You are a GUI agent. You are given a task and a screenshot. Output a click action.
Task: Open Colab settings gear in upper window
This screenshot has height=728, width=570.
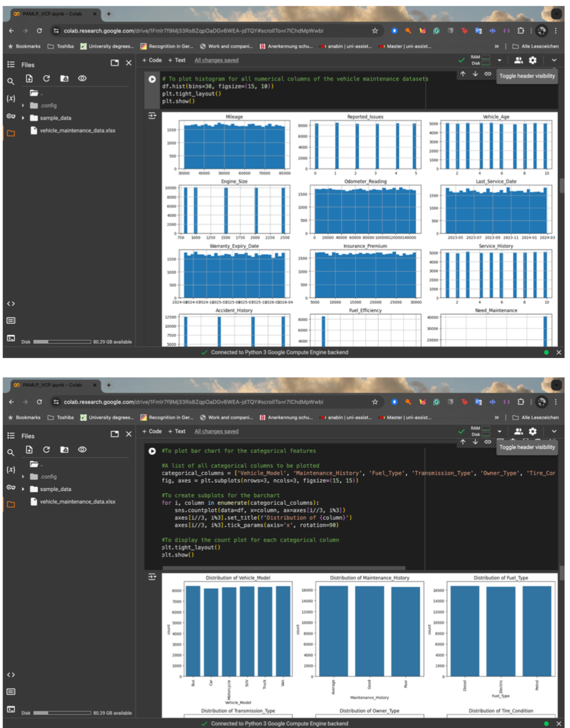533,60
